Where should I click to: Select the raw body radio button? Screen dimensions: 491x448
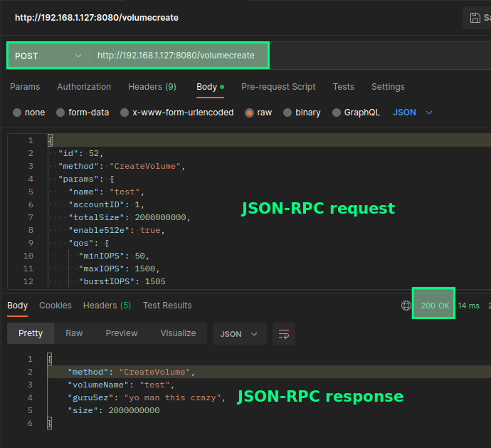(249, 113)
